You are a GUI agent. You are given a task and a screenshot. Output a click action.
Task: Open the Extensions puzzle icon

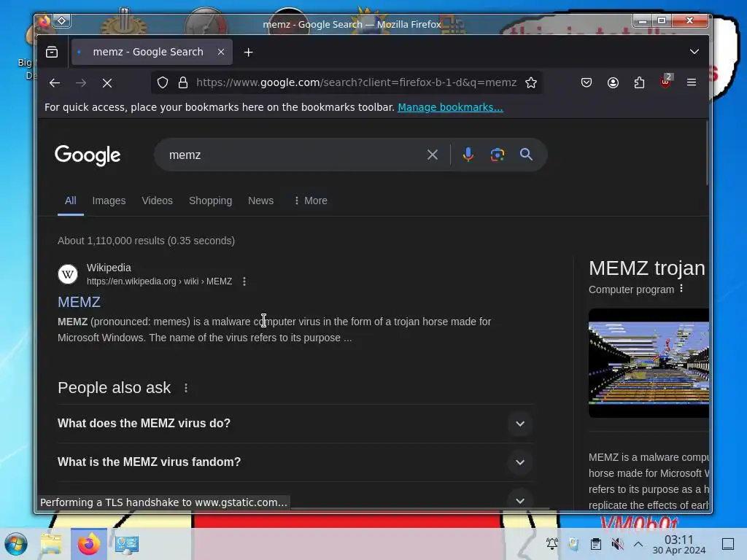point(639,82)
